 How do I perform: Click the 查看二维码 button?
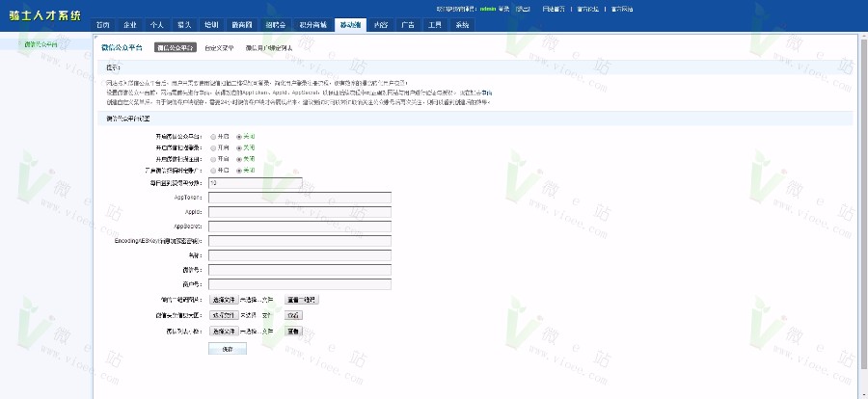click(302, 300)
